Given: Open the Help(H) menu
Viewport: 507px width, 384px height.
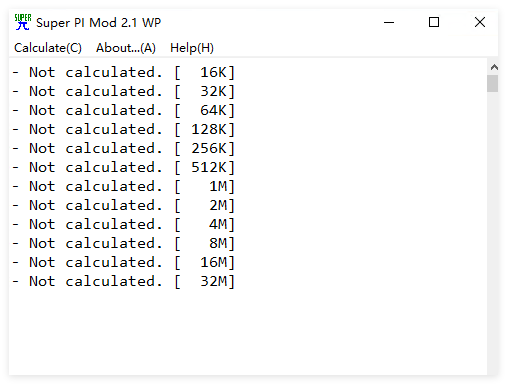Looking at the screenshot, I should (x=192, y=48).
